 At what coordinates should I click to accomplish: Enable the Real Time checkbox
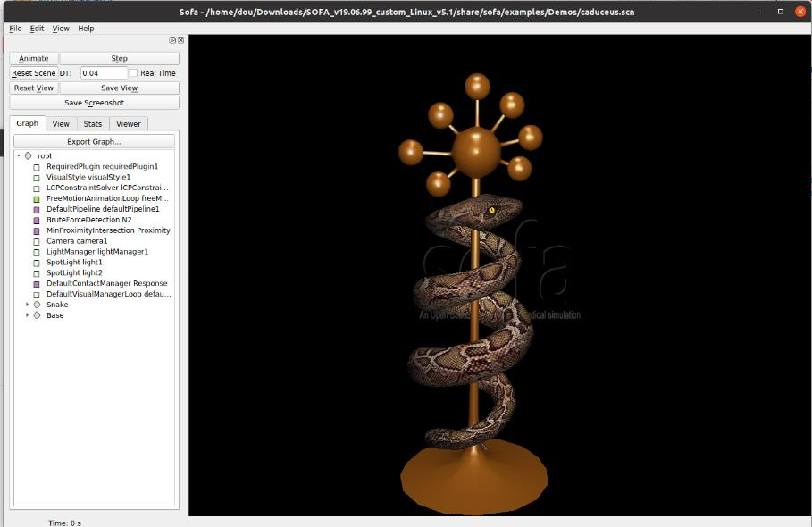click(134, 73)
